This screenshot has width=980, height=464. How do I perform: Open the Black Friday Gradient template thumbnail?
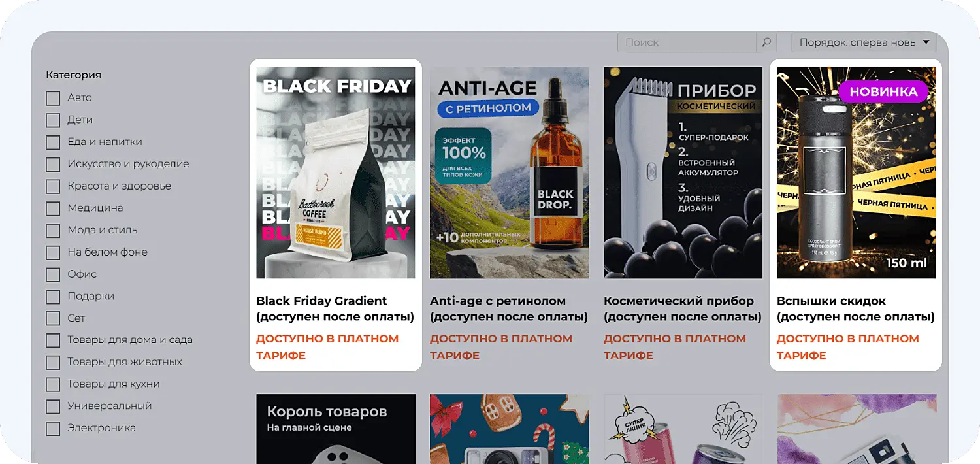pyautogui.click(x=336, y=173)
